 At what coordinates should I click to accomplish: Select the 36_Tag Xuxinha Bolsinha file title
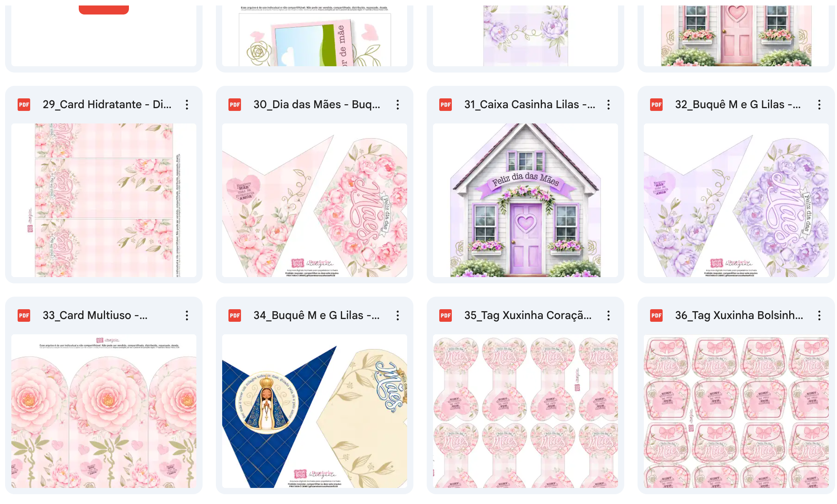tap(739, 315)
